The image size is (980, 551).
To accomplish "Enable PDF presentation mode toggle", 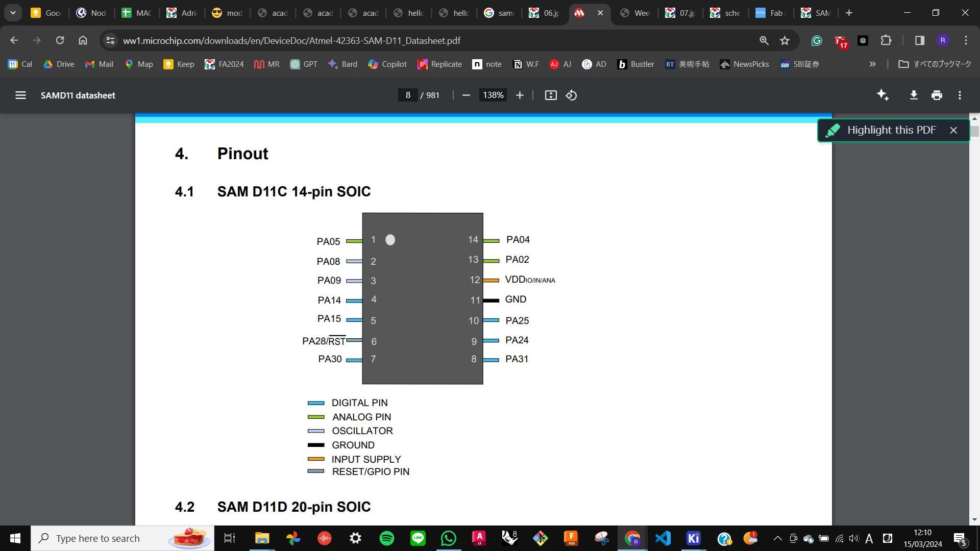I will click(551, 95).
